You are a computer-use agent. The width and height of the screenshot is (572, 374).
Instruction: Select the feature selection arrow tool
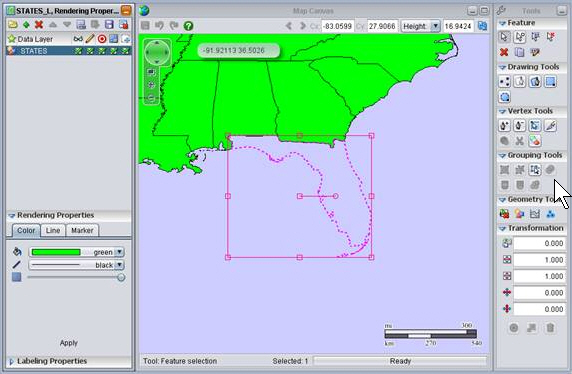click(x=504, y=37)
